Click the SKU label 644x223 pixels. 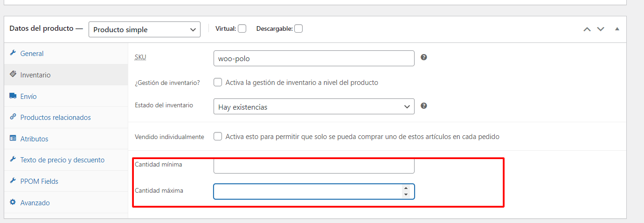pyautogui.click(x=140, y=57)
